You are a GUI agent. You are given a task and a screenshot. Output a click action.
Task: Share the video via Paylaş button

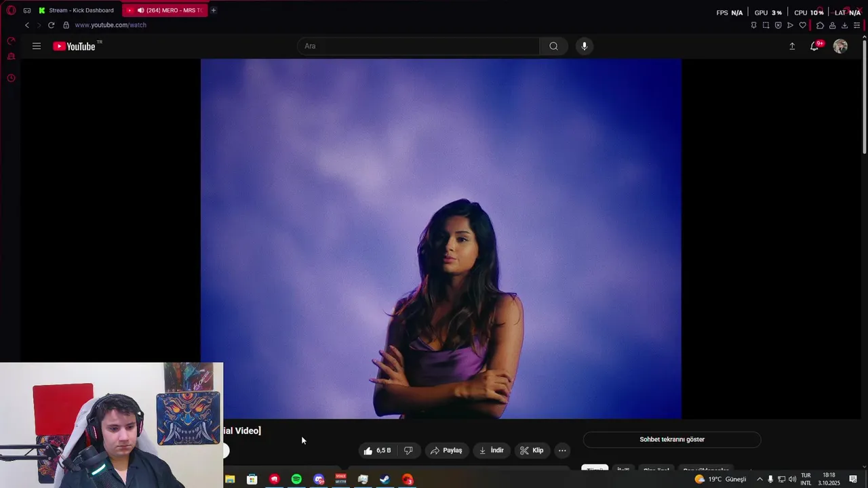coord(446,450)
